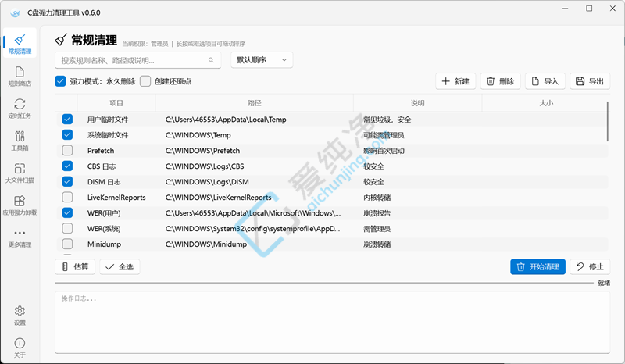Click the 项目 column header
This screenshot has width=625, height=364.
[116, 103]
